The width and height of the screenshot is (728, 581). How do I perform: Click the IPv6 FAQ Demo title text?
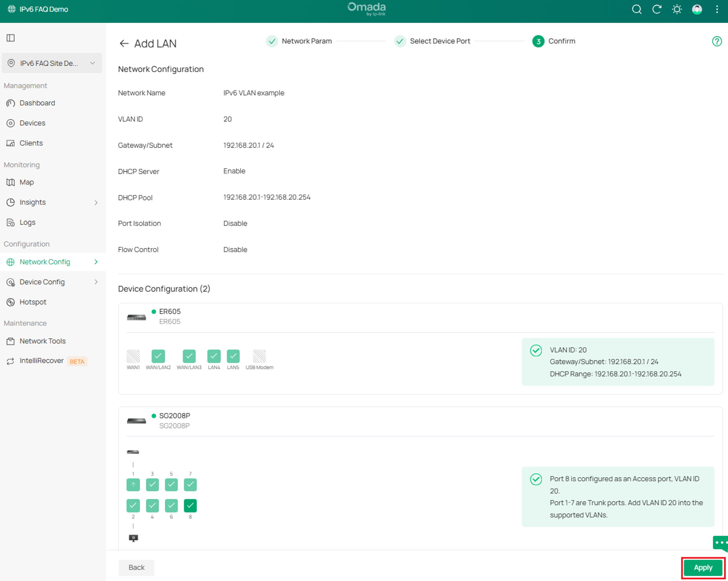pos(44,9)
